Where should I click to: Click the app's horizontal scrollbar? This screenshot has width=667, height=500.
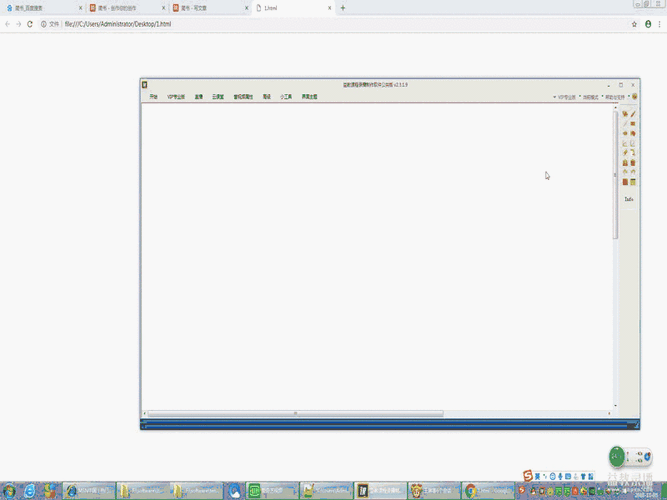295,413
